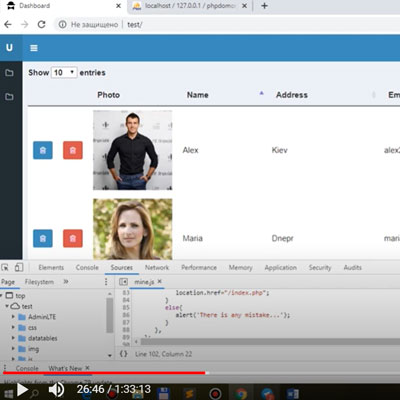
Task: Open the show entries count dropdown
Action: coord(64,72)
